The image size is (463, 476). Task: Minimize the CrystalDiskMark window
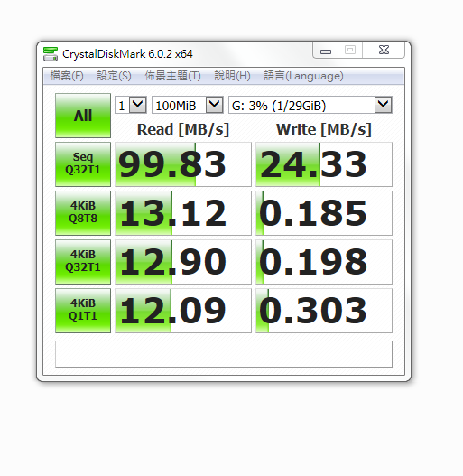[326, 51]
